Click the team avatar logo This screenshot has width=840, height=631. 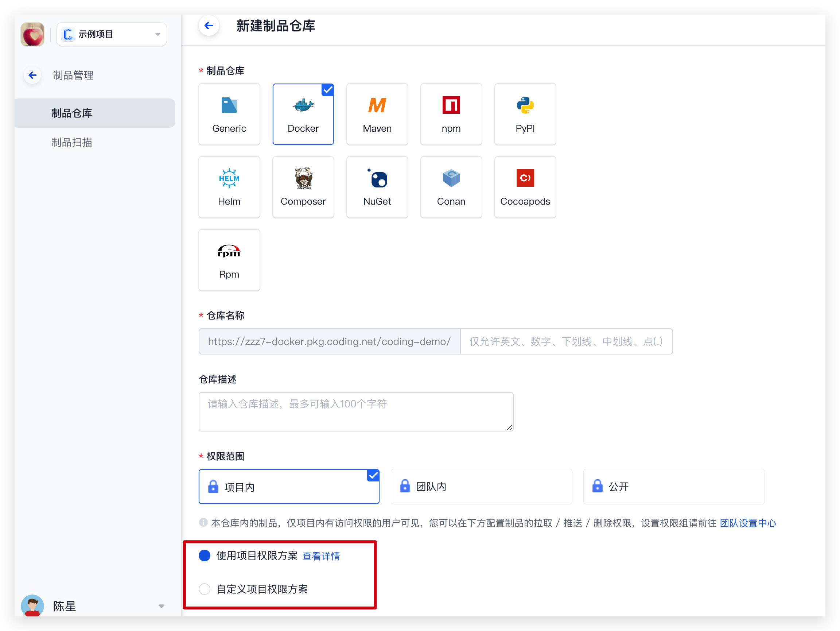coord(32,34)
